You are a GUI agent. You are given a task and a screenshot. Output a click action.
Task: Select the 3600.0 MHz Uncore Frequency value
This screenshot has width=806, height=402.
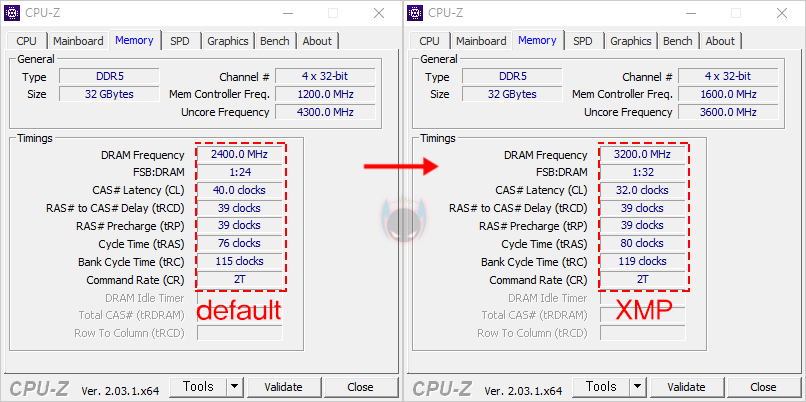(x=728, y=112)
